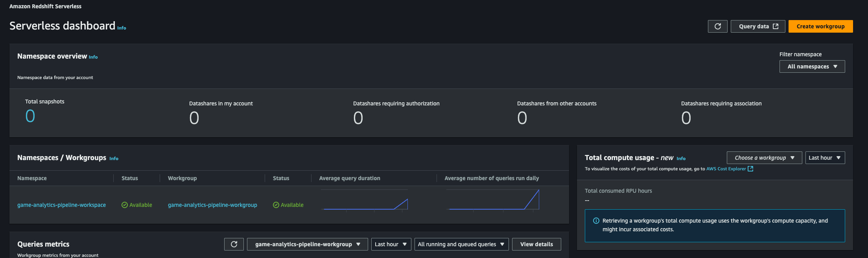Image resolution: width=868 pixels, height=258 pixels.
Task: Open Last hour dropdown in Queries metrics
Action: (391, 244)
